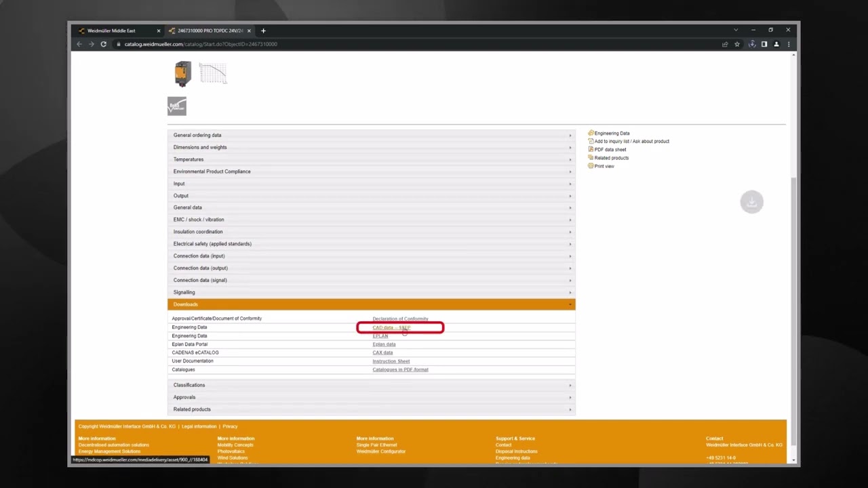
Task: Expand the Insulation coordination section
Action: click(x=371, y=232)
